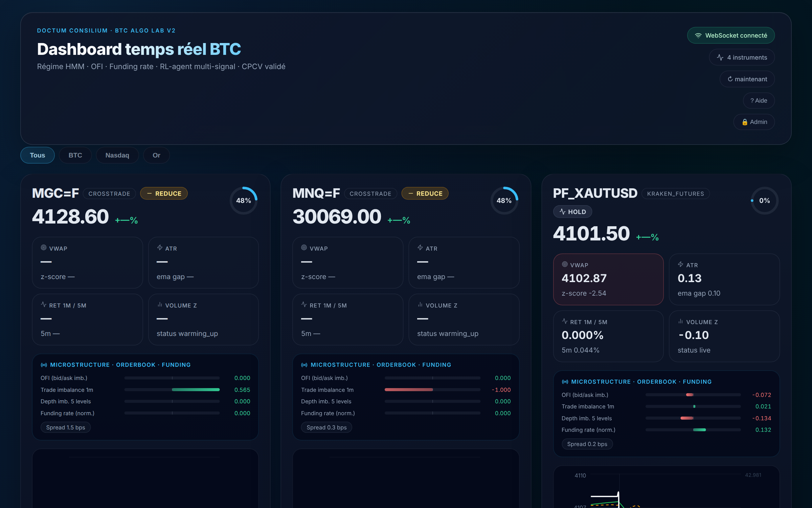Click the VWAP target icon in MGC=F card
This screenshot has width=812, height=508.
[44, 248]
